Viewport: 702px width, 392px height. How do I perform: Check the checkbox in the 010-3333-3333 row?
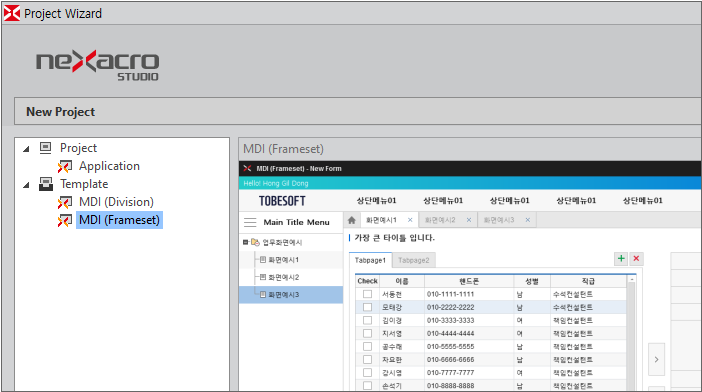pos(368,320)
